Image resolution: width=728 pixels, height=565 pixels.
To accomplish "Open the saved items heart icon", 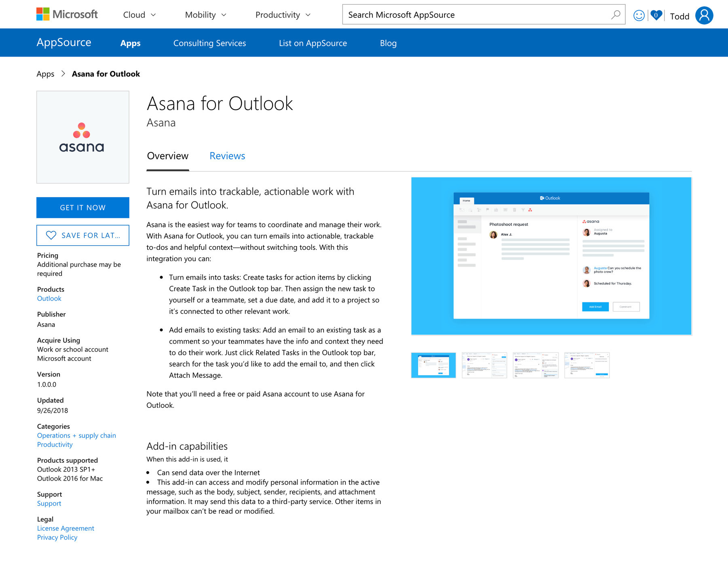I will click(x=656, y=15).
